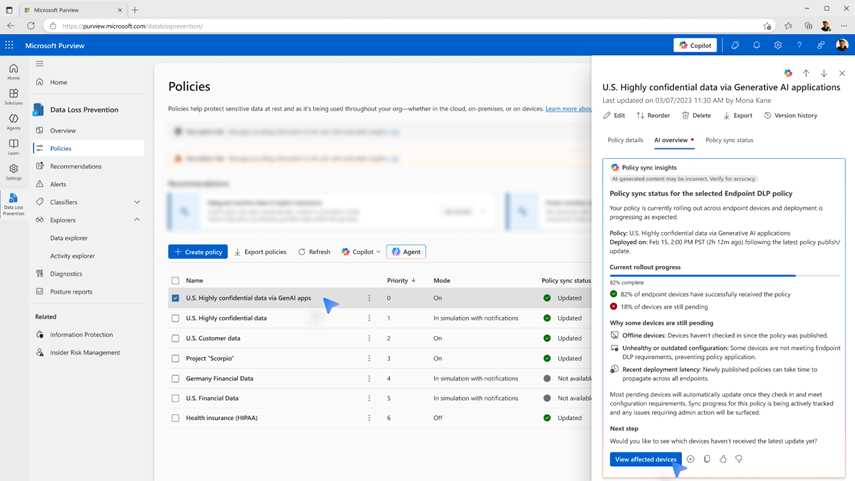Collapse the Explorers navigation section

coord(137,220)
